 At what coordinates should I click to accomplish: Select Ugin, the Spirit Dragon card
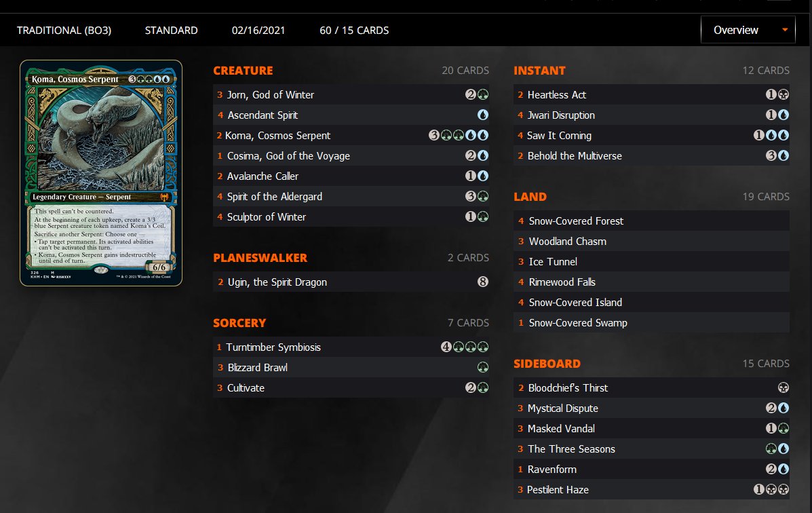click(351, 282)
